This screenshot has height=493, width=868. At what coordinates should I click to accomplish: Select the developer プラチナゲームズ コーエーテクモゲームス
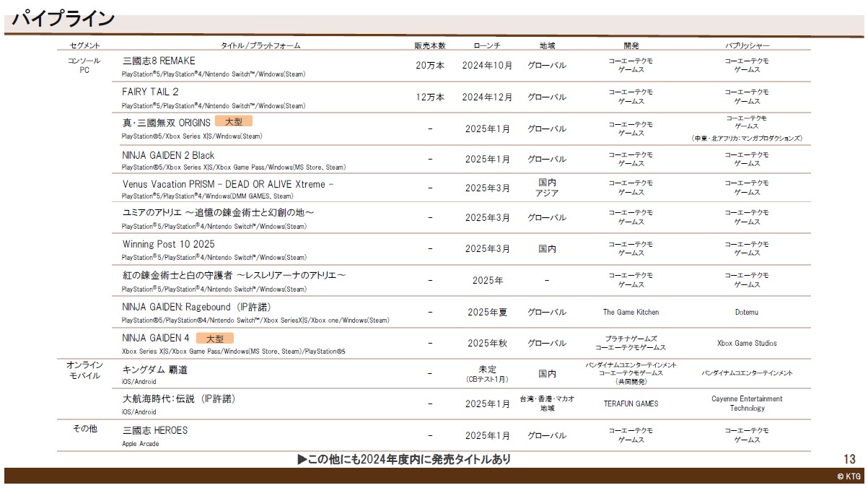pos(631,343)
